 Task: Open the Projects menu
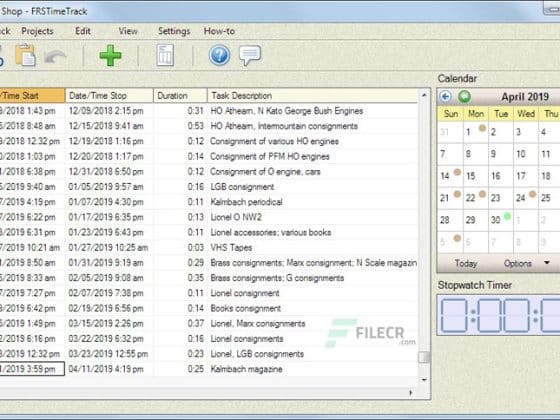37,31
